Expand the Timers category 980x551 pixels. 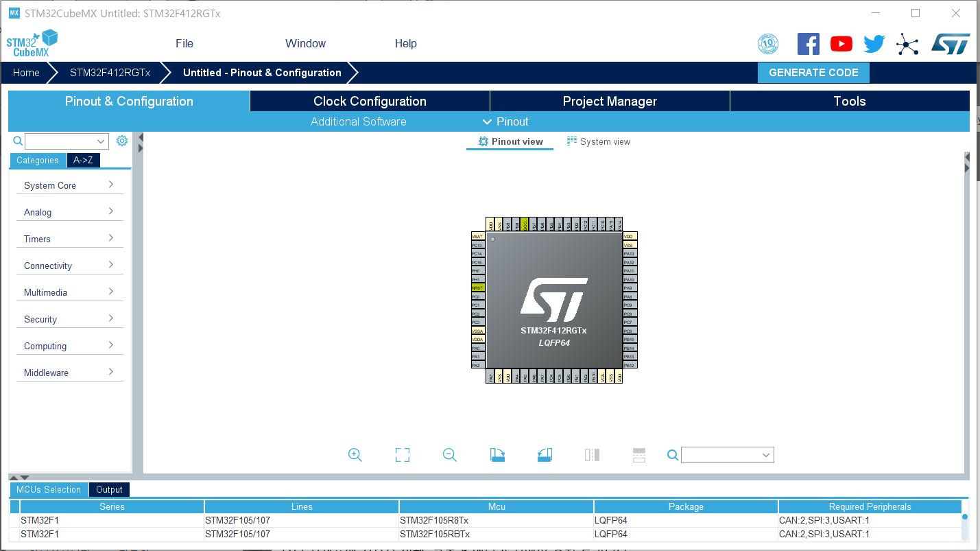69,239
